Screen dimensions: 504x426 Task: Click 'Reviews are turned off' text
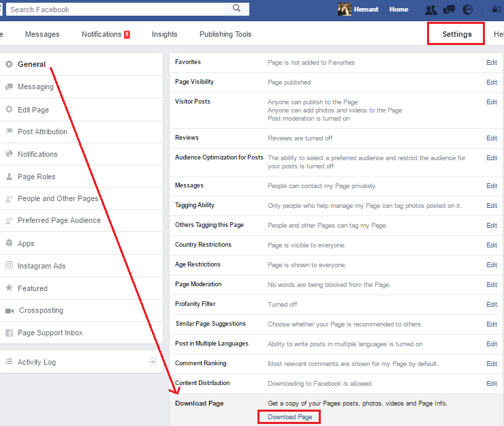pyautogui.click(x=300, y=138)
